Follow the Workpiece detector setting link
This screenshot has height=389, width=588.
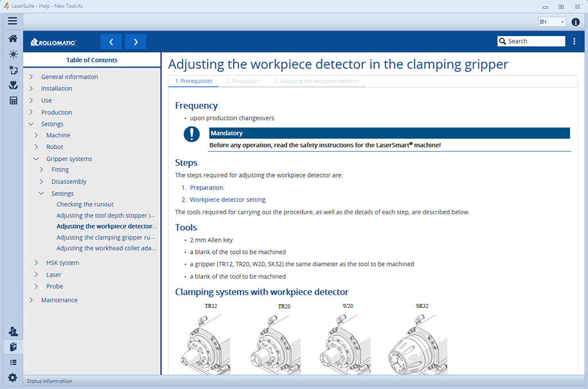coord(228,199)
